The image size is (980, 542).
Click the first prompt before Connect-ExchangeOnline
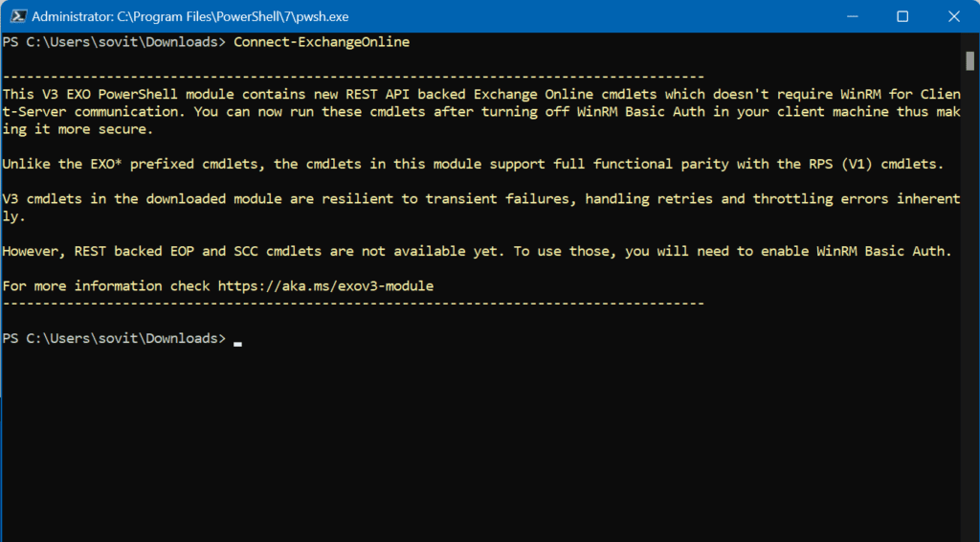pos(114,42)
